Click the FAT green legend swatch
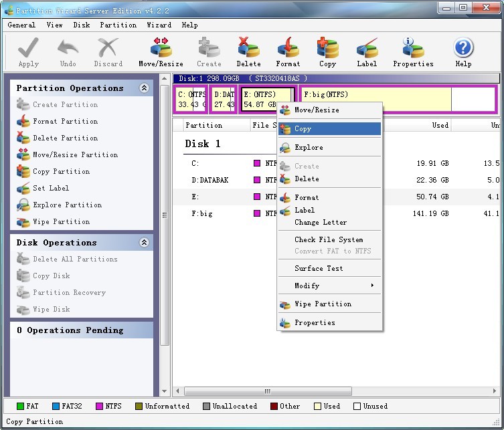The image size is (504, 430). click(20, 406)
